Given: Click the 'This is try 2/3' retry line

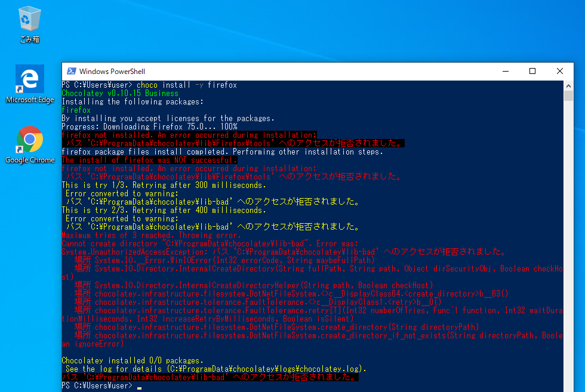Looking at the screenshot, I should tap(164, 210).
